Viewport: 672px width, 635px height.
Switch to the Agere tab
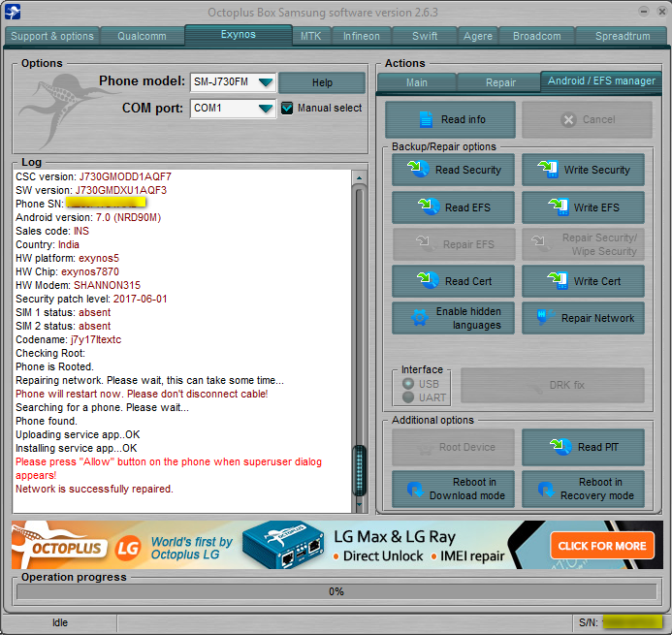coord(478,36)
